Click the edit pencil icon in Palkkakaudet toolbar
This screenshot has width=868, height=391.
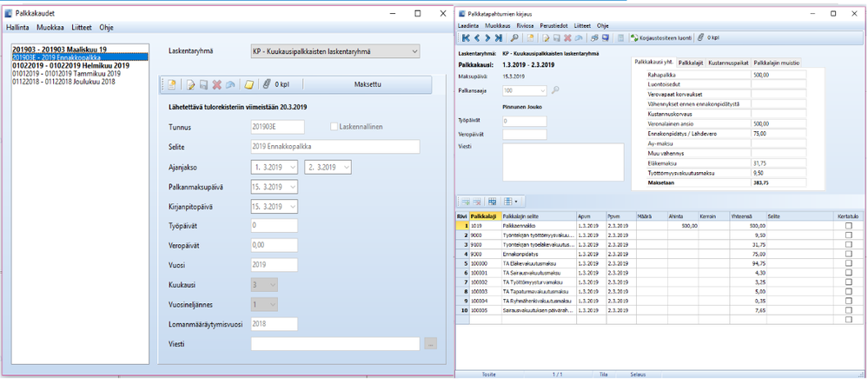click(x=191, y=85)
